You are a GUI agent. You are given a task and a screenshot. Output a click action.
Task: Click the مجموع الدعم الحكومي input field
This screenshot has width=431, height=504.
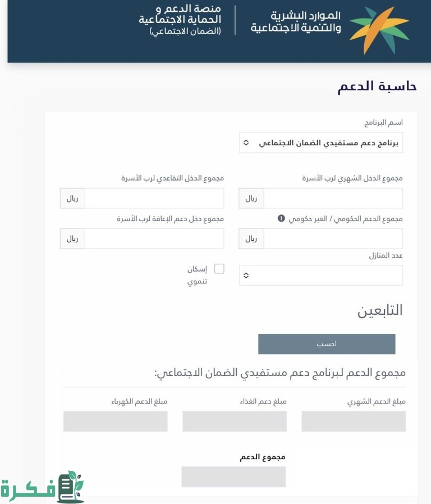coord(333,239)
